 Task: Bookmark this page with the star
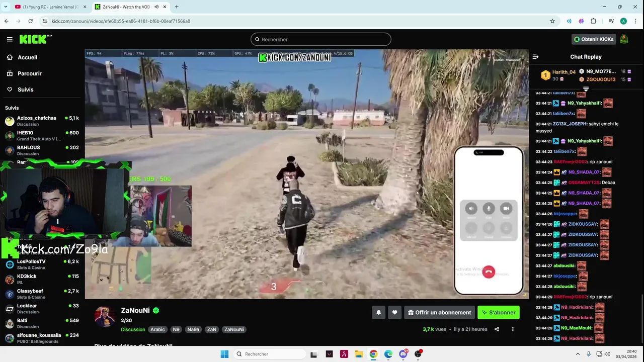(x=552, y=21)
